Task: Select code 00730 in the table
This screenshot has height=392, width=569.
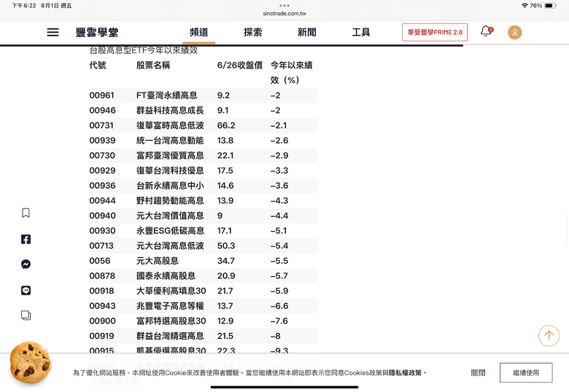Action: point(102,155)
